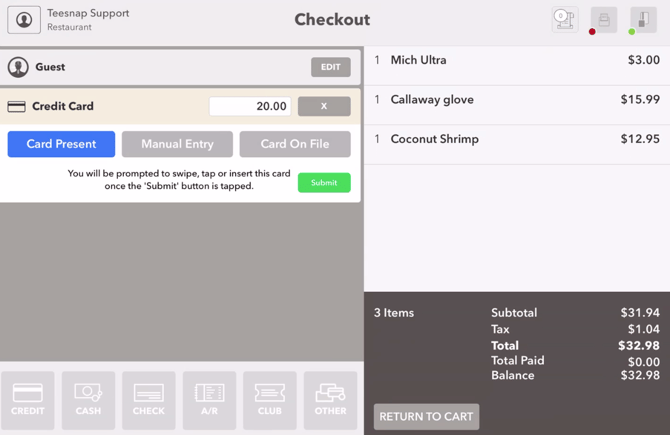Screen dimensions: 670x435
Task: Tap the Checkout title
Action: [332, 20]
